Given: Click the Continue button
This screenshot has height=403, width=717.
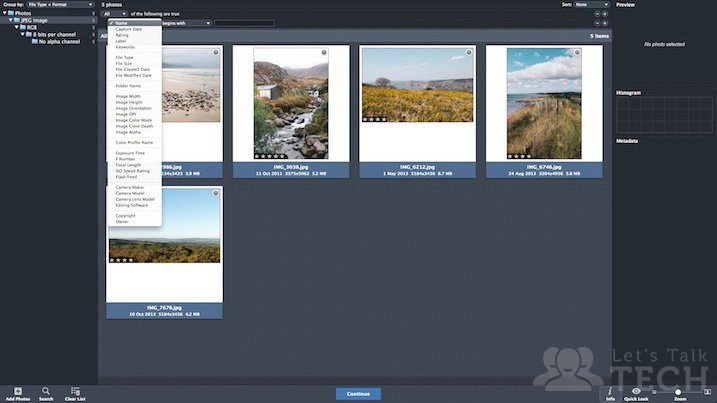Looking at the screenshot, I should pyautogui.click(x=358, y=394).
